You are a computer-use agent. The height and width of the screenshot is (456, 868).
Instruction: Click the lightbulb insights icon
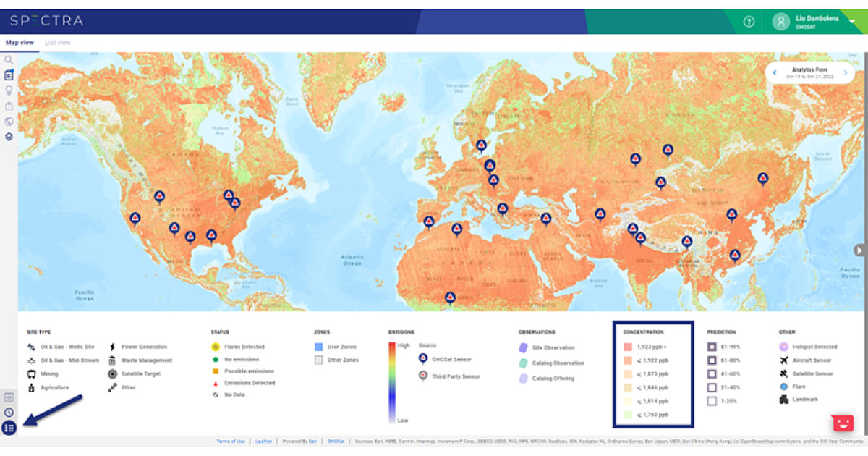(9, 90)
